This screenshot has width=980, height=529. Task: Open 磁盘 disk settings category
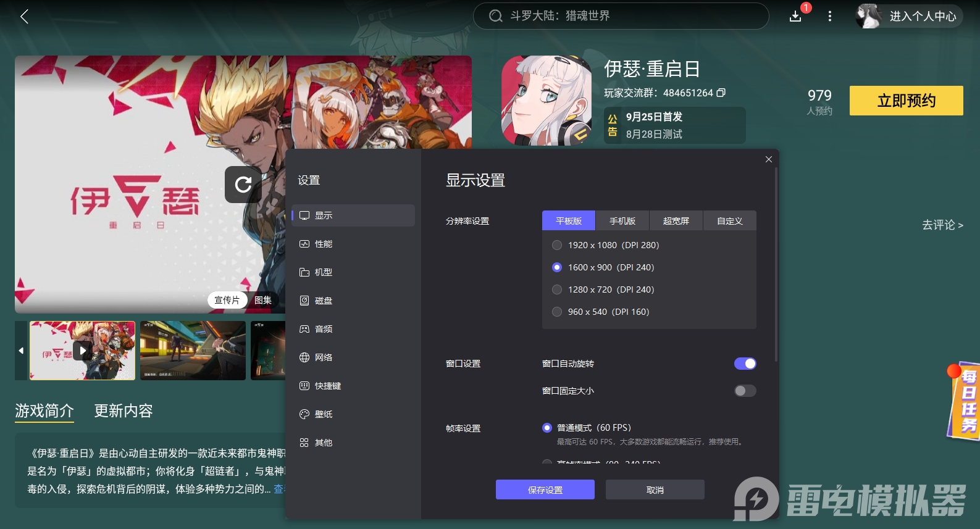click(353, 301)
